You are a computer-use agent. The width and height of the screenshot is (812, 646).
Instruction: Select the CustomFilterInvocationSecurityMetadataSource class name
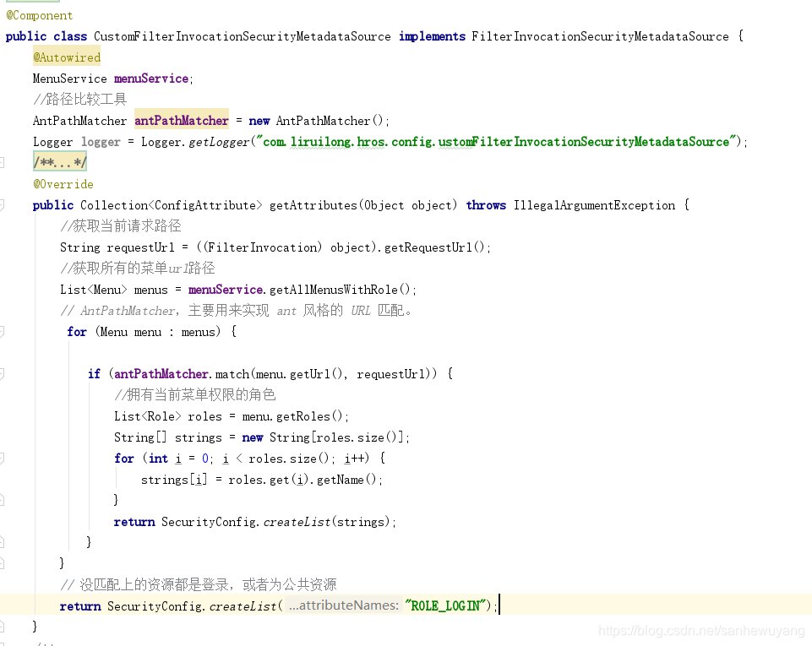(243, 36)
